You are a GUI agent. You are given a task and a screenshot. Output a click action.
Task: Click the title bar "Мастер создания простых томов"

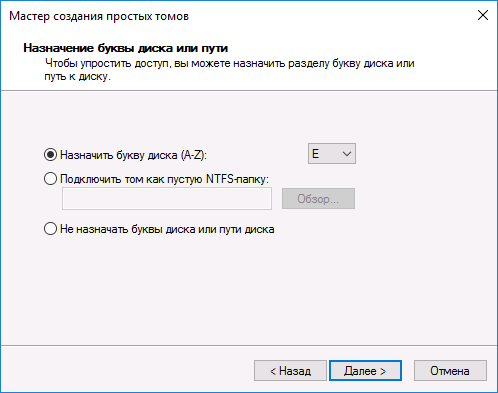tap(99, 16)
